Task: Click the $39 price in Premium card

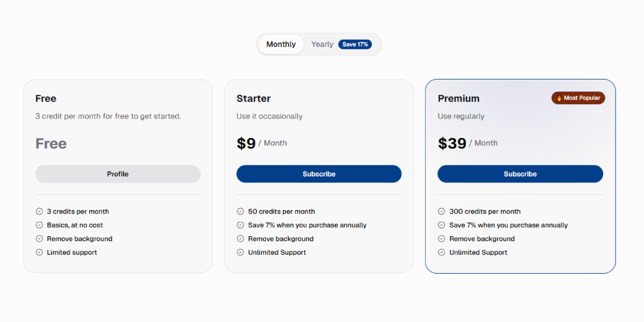Action: (452, 143)
